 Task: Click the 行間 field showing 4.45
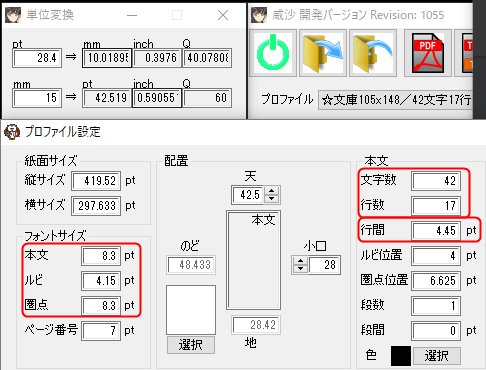click(x=436, y=231)
